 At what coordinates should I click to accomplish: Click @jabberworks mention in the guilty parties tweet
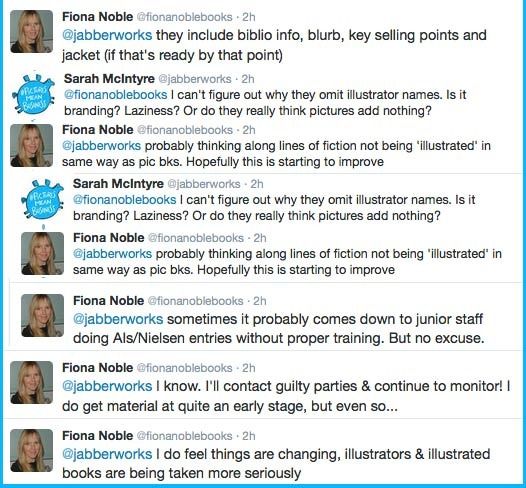coord(107,387)
